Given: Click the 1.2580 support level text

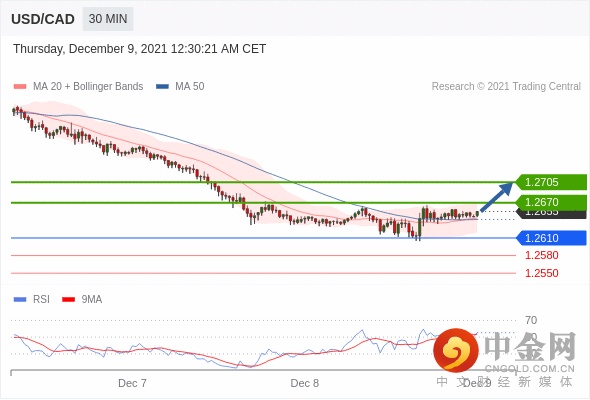Looking at the screenshot, I should (541, 255).
